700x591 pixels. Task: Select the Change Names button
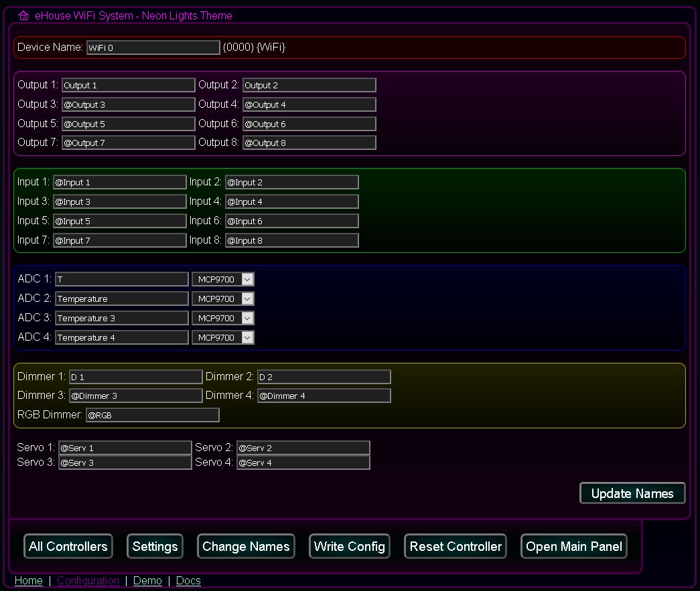(x=246, y=546)
